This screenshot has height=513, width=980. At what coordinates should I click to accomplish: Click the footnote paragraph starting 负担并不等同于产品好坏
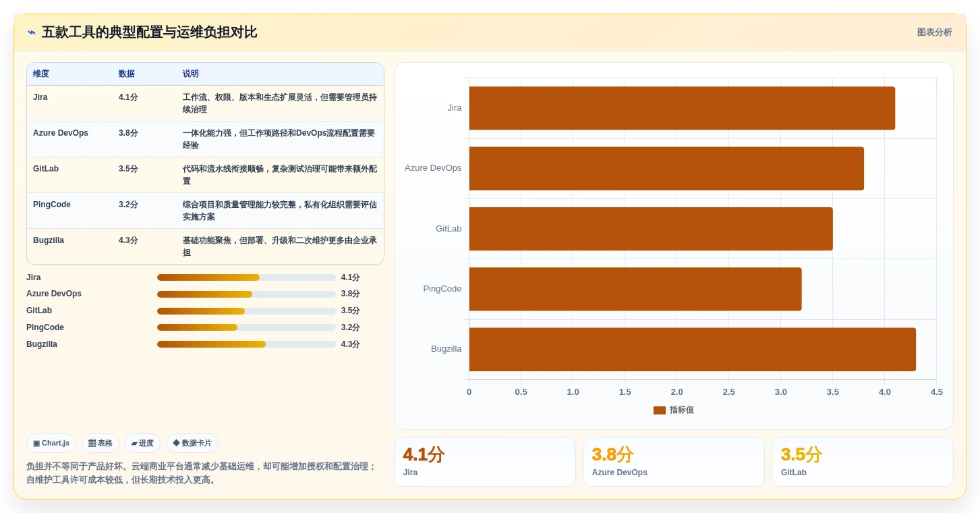pos(202,473)
